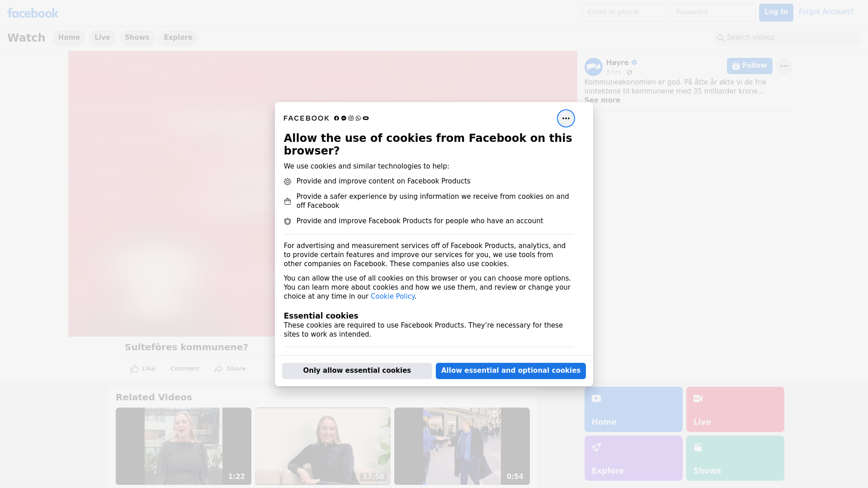Click the public globe icon beside 3 hrs

pos(629,72)
